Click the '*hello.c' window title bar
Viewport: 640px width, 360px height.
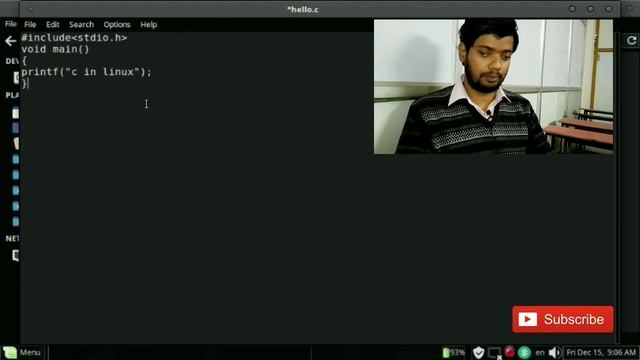(303, 9)
